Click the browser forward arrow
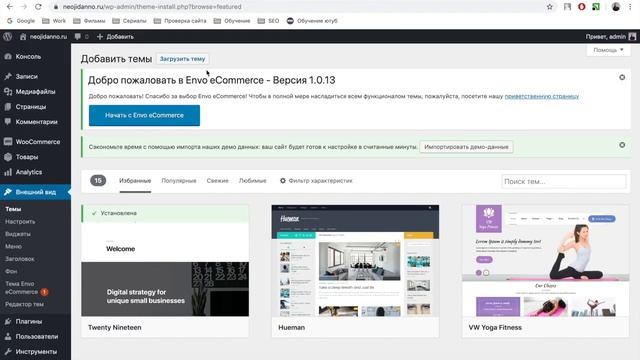Image resolution: width=640 pixels, height=360 pixels. pyautogui.click(x=24, y=7)
